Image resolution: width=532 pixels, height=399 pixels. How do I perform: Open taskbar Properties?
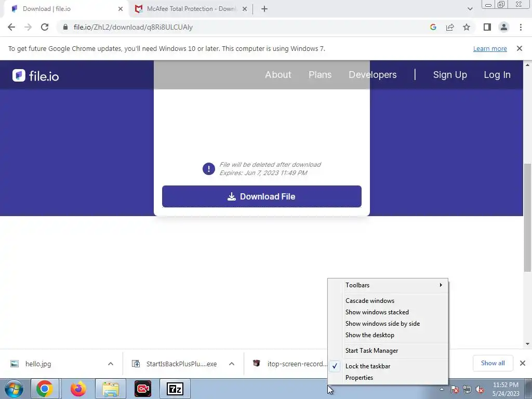(388, 378)
